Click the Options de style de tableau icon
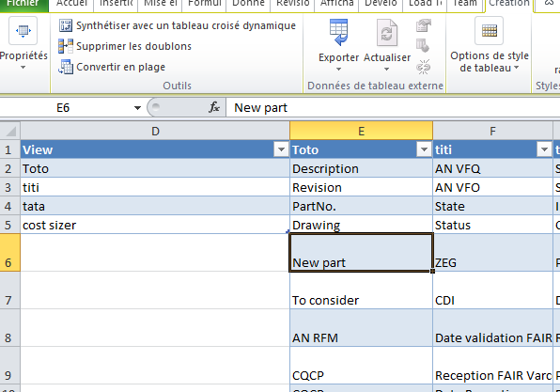This screenshot has width=560, height=392. tap(490, 31)
